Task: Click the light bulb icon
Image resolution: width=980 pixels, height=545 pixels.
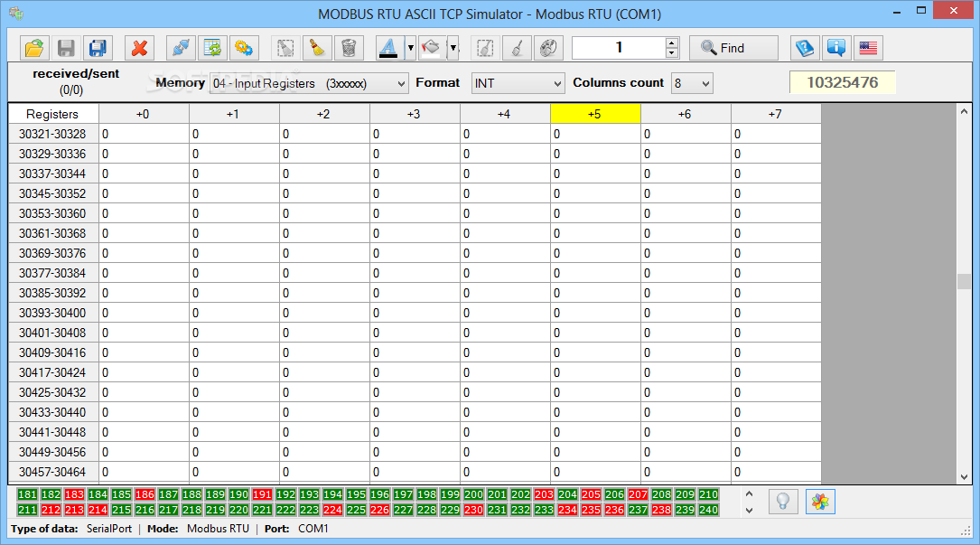Action: pos(783,502)
